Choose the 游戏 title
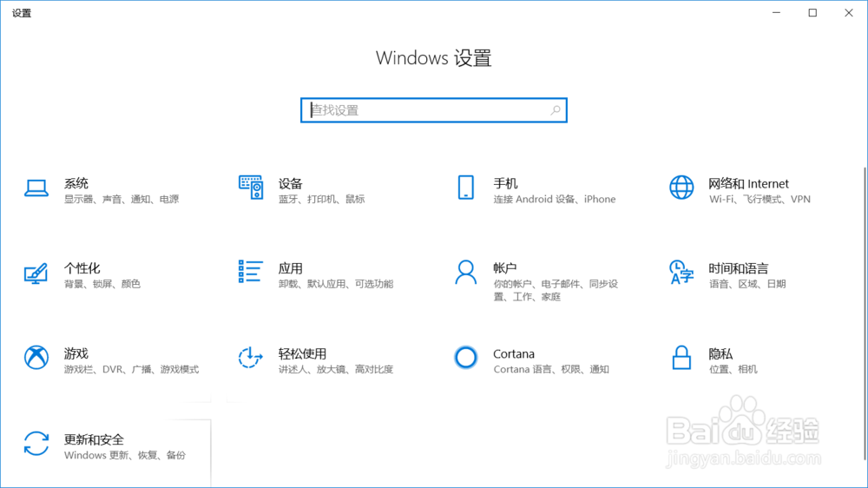 coord(76,353)
